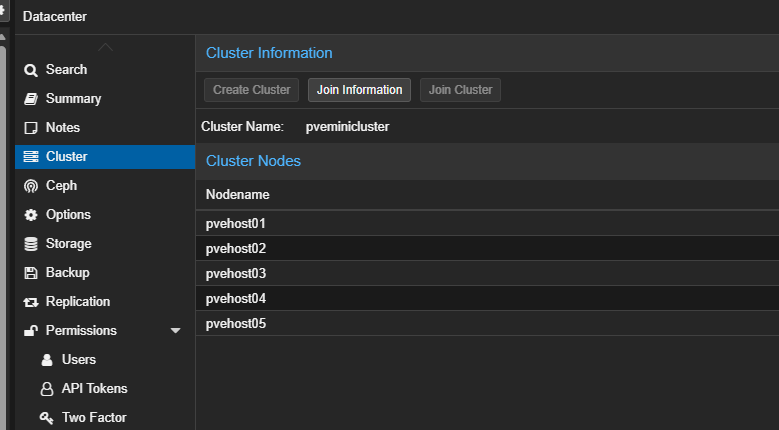Click the Backup floppy disk icon
Screen dimensions: 779x430
tap(30, 273)
